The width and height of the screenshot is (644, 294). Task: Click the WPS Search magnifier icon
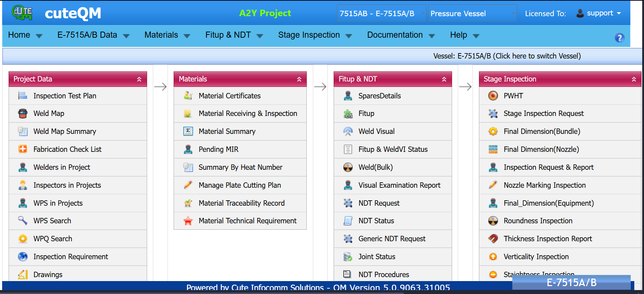coord(23,221)
